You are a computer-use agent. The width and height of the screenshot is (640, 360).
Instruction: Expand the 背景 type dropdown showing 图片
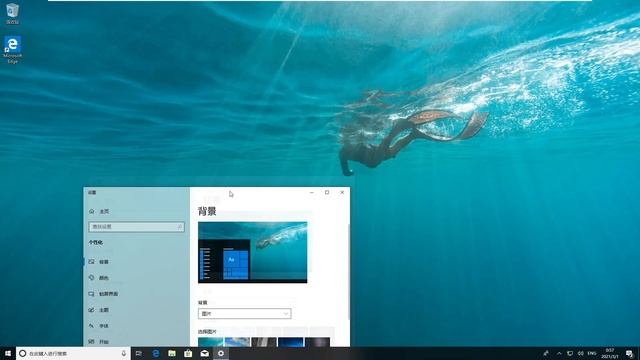click(244, 313)
